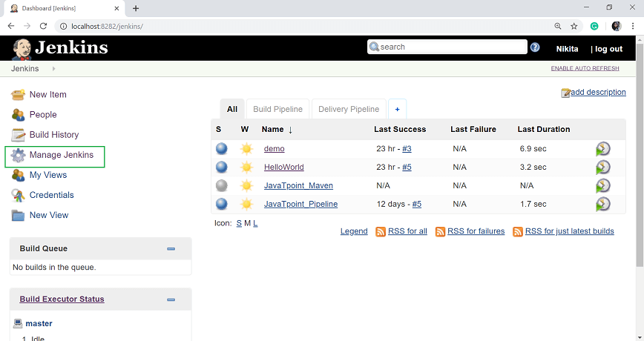Click the People sidebar icon

(x=18, y=115)
